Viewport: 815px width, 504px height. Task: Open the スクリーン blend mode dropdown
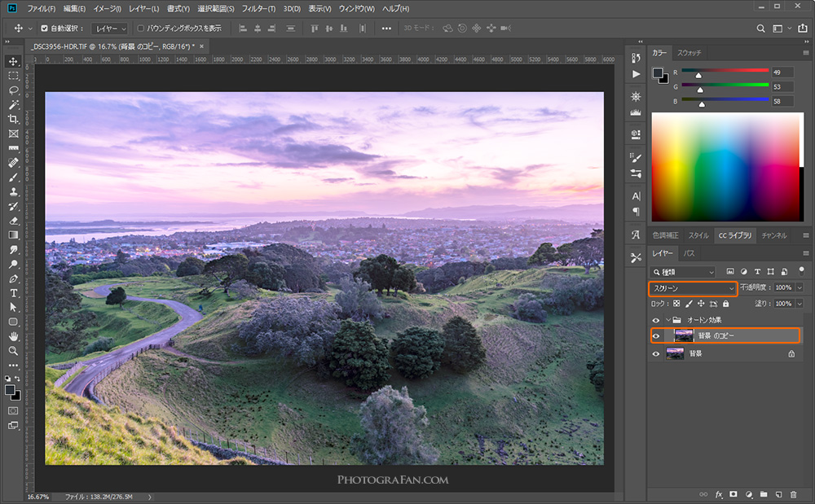coord(693,288)
